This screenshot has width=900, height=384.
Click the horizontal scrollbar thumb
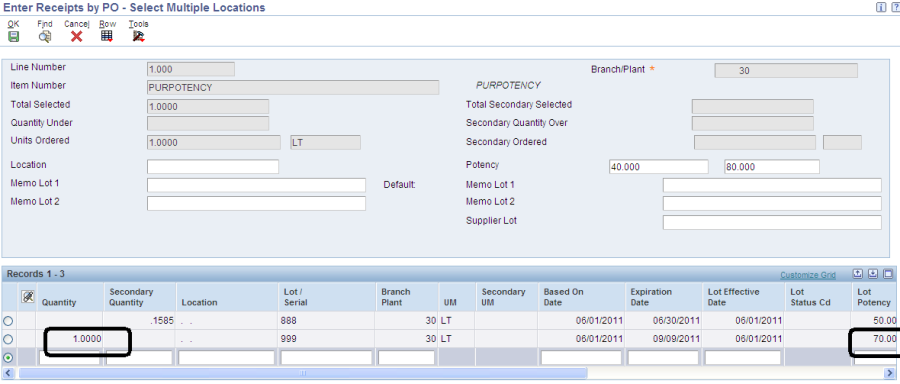point(302,373)
